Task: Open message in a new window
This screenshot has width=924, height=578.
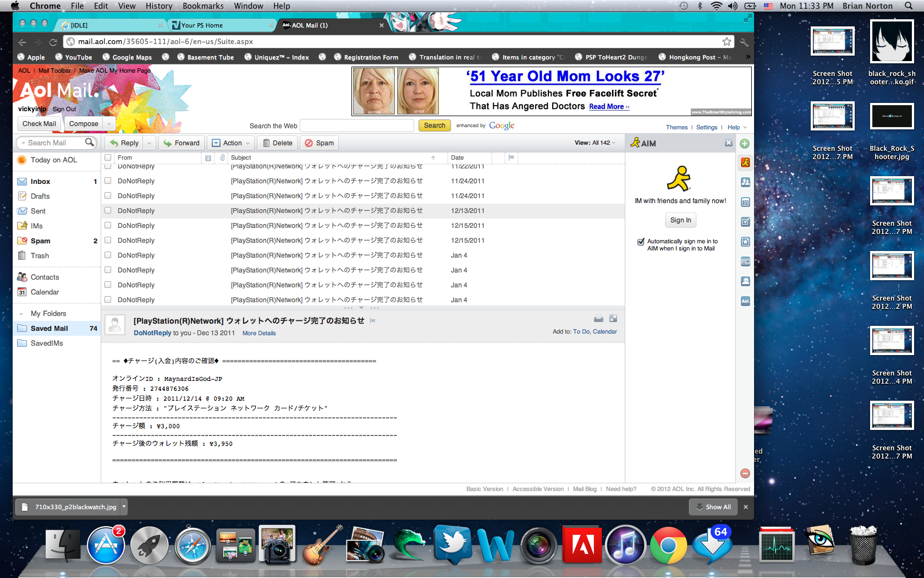Action: click(613, 319)
